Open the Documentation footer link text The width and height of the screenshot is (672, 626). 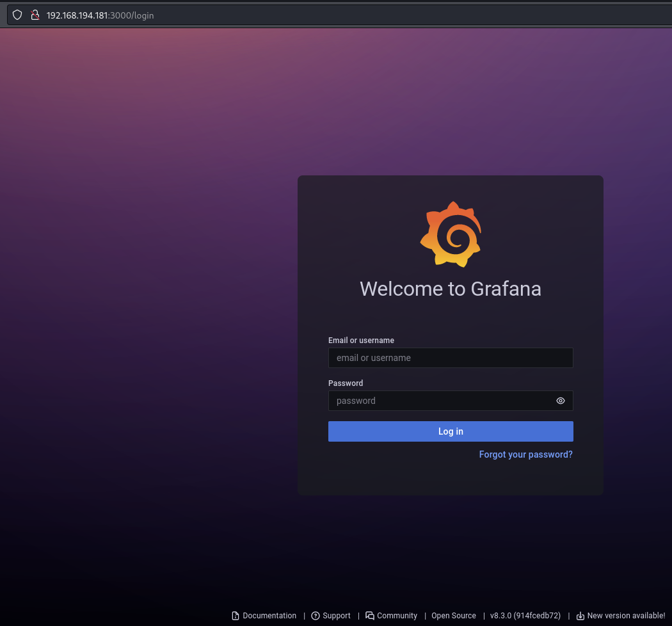click(x=269, y=616)
